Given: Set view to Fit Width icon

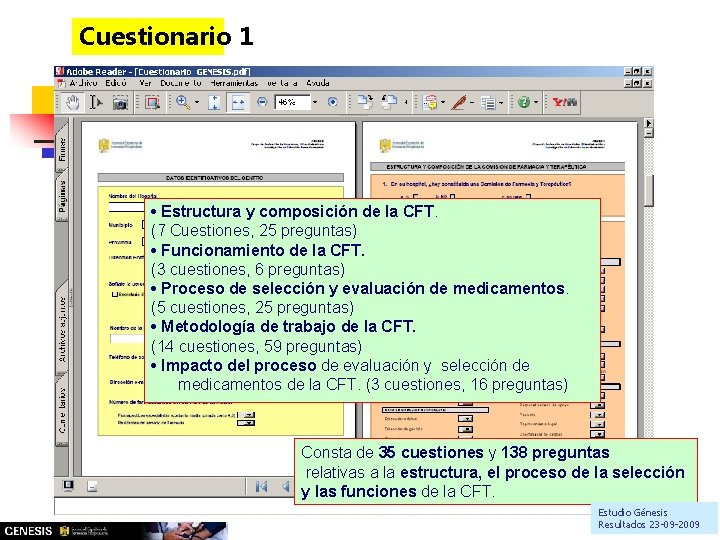Looking at the screenshot, I should click(x=238, y=102).
